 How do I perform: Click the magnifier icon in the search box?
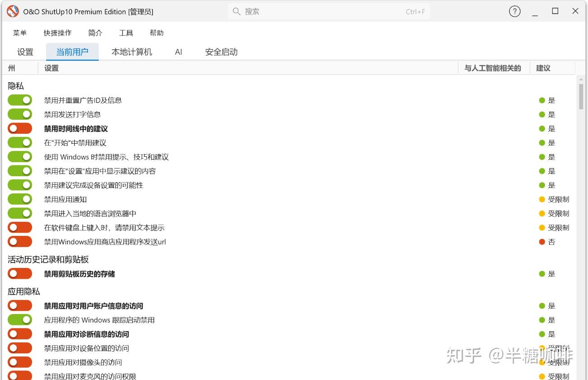tap(236, 11)
